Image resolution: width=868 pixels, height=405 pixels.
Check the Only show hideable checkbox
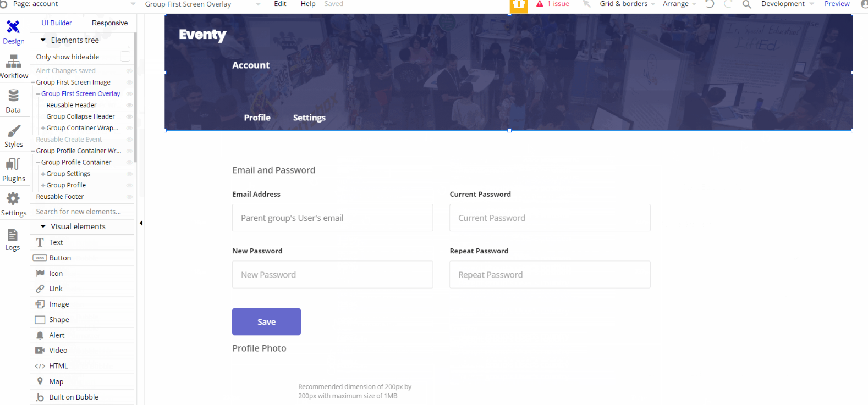pyautogui.click(x=125, y=57)
